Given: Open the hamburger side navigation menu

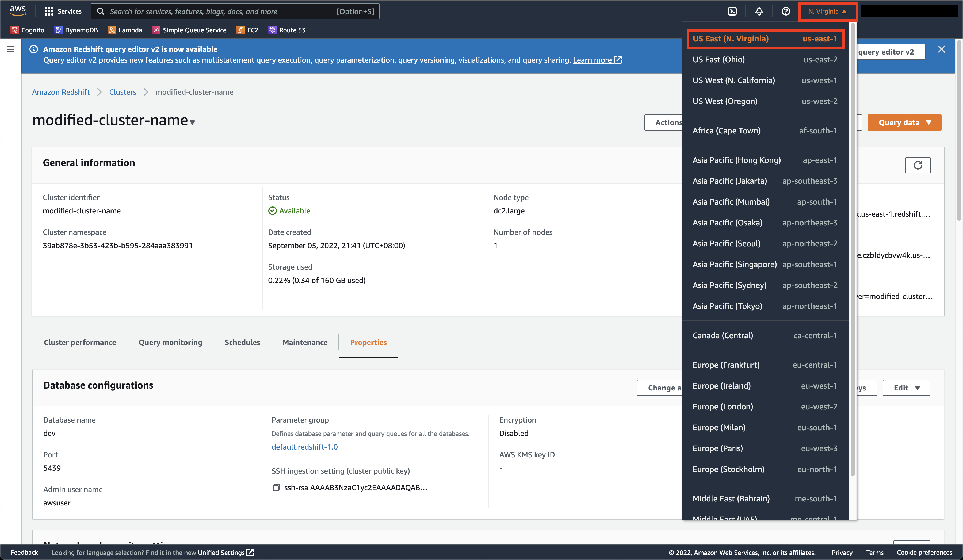Looking at the screenshot, I should pyautogui.click(x=11, y=49).
